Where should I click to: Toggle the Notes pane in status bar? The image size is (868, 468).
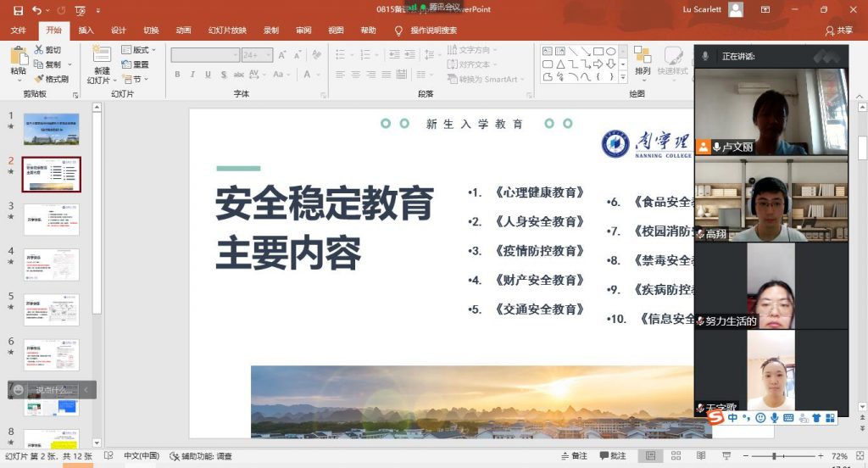572,456
